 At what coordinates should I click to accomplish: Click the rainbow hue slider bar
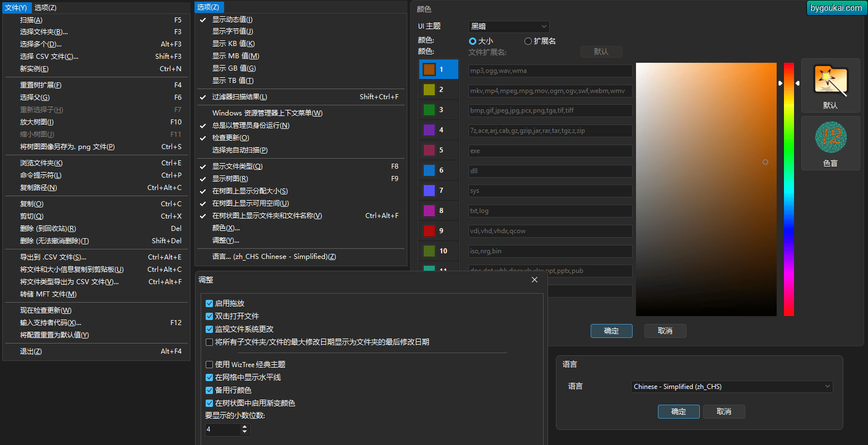(x=789, y=189)
